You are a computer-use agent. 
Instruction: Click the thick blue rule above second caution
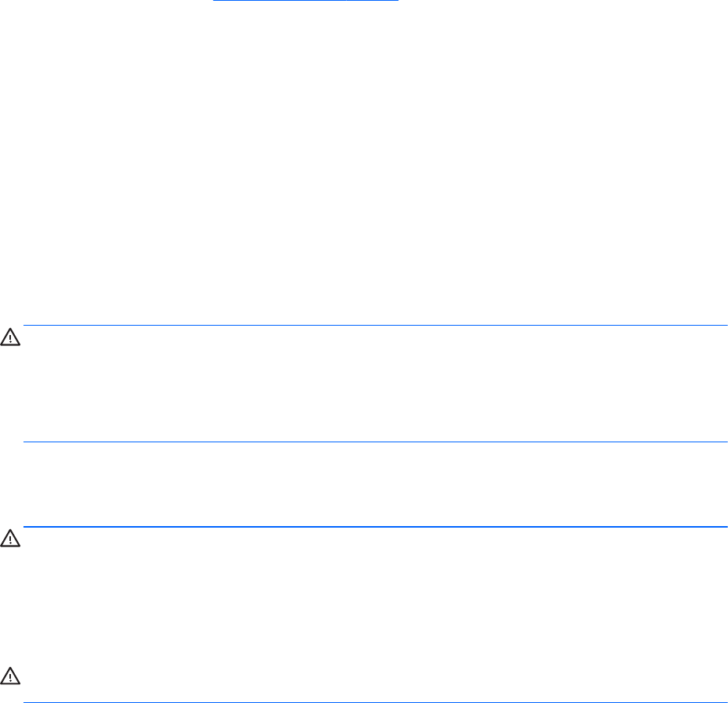click(x=375, y=527)
